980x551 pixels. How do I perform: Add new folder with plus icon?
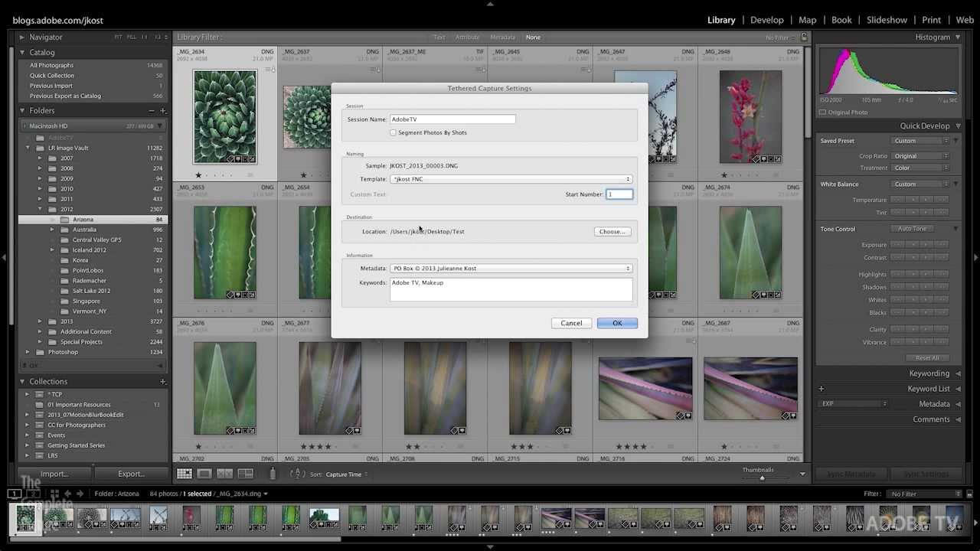pyautogui.click(x=163, y=110)
